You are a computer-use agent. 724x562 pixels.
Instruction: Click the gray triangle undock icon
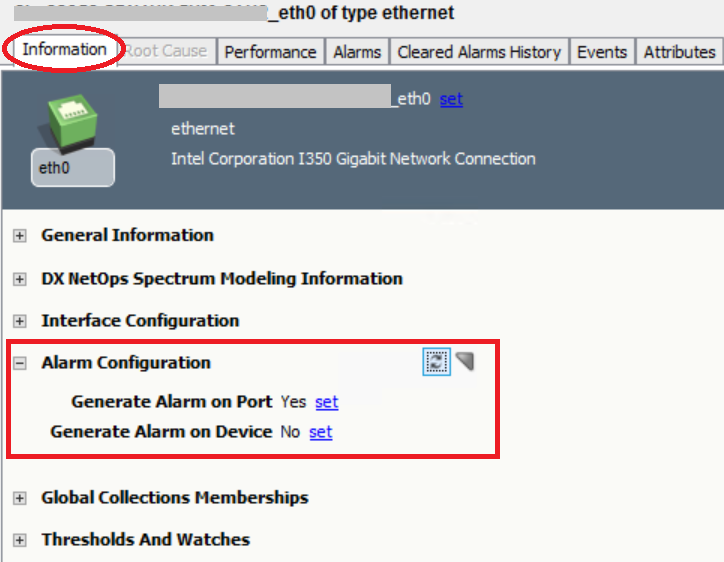(x=465, y=361)
